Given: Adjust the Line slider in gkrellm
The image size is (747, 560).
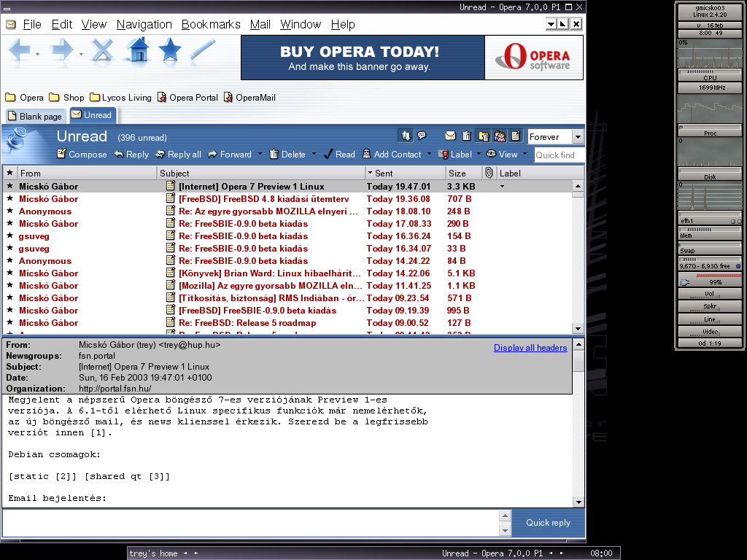Looking at the screenshot, I should [709, 319].
